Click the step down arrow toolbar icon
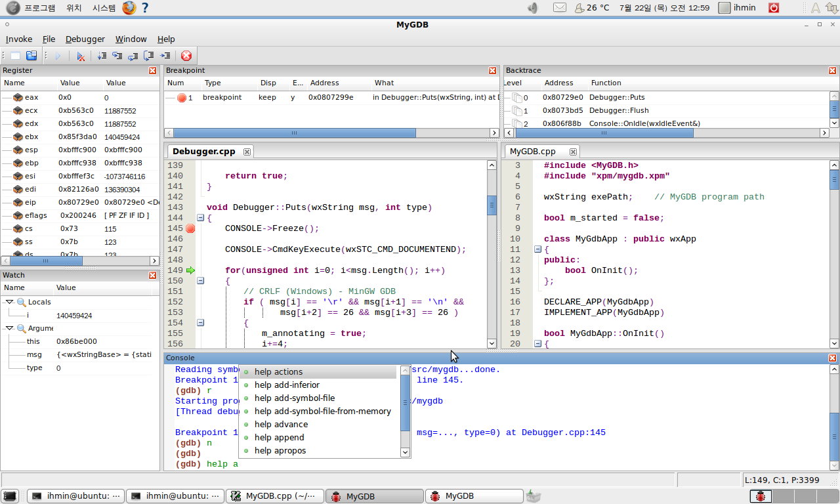Screen dimensions: 840x504 coord(102,56)
